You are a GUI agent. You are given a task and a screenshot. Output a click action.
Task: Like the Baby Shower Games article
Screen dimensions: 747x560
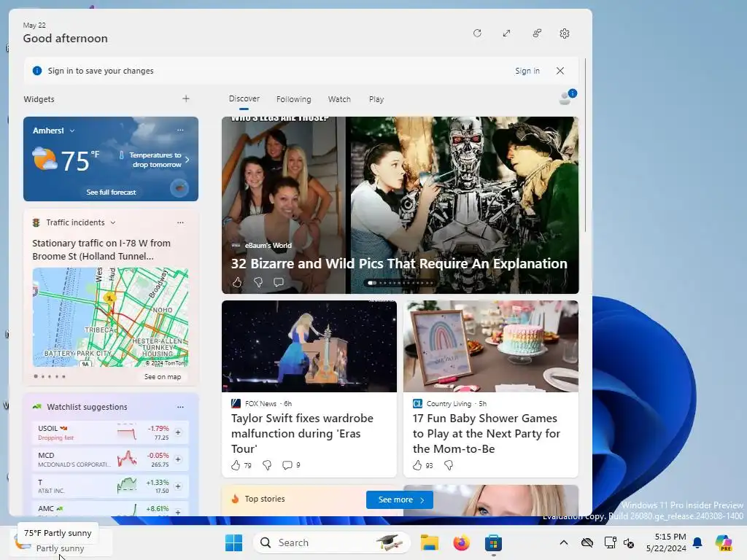[417, 465]
